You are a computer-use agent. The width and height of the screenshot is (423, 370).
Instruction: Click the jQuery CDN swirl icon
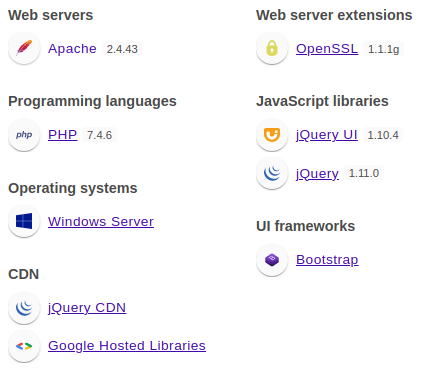(24, 308)
